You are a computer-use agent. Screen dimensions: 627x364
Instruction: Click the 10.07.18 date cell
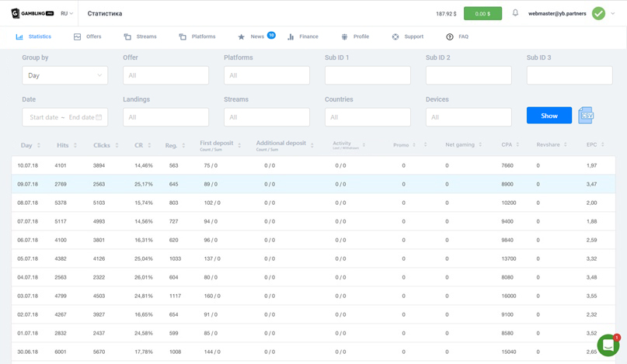[x=28, y=165]
